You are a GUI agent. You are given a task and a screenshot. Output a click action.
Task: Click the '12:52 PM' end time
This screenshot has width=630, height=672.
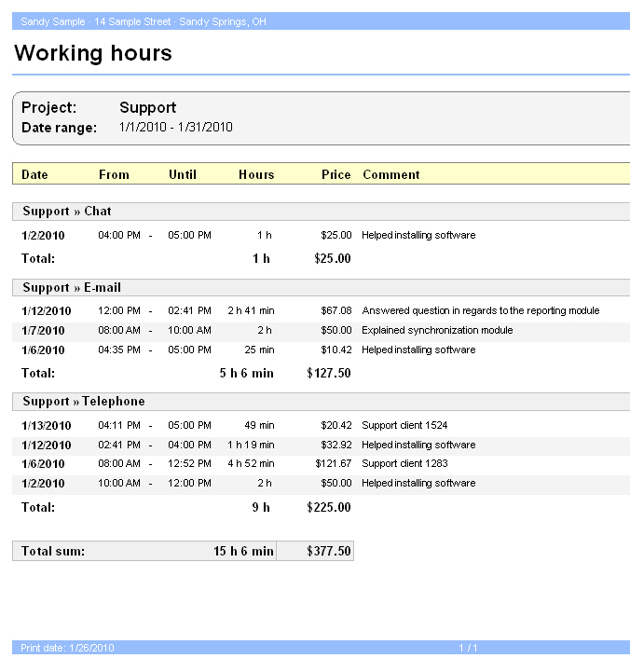click(189, 464)
